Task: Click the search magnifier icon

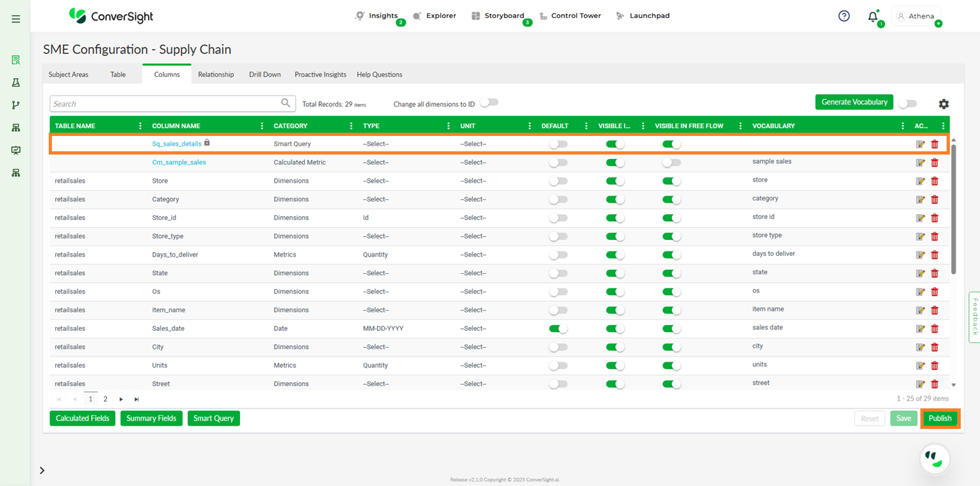Action: click(285, 103)
